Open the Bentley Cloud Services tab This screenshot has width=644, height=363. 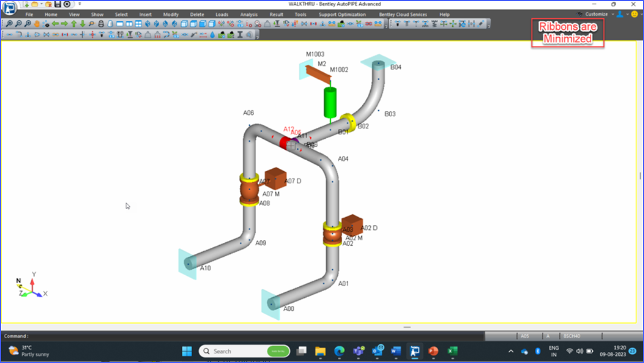click(x=403, y=14)
